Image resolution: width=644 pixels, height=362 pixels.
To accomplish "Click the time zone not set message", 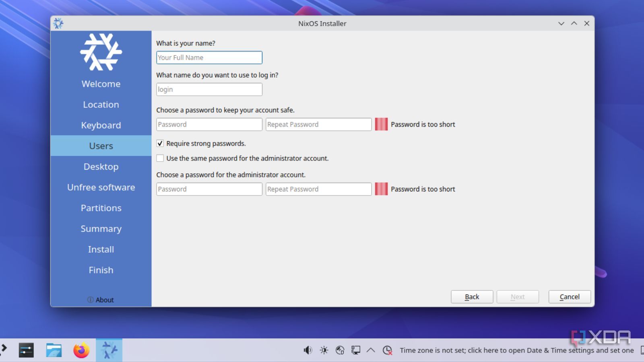I will point(517,350).
